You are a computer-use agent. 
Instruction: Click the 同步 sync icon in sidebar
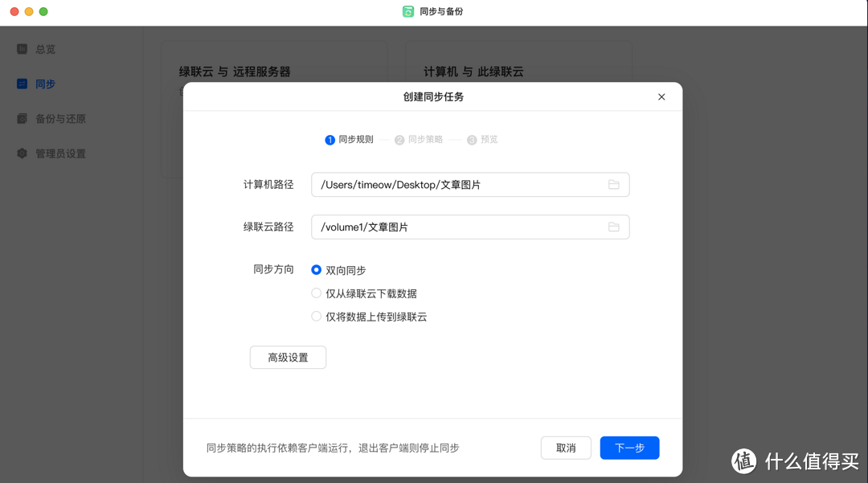(x=22, y=84)
